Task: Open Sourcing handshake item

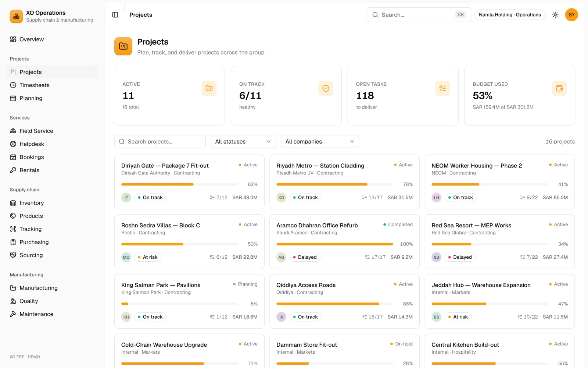Action: click(53, 255)
